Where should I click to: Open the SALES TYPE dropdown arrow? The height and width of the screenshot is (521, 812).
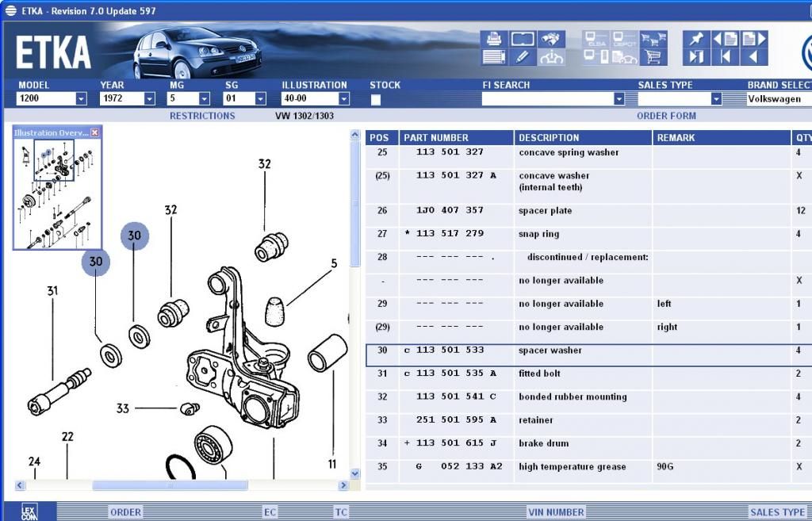[x=716, y=99]
